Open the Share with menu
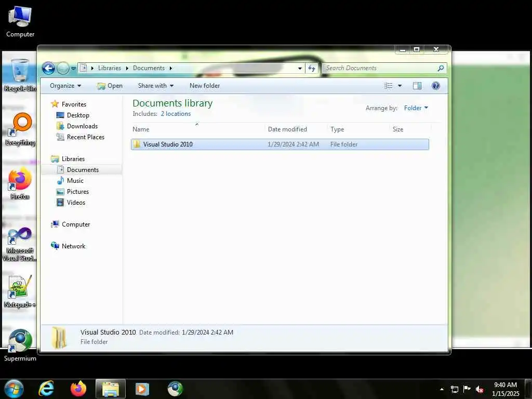Image resolution: width=532 pixels, height=399 pixels. (x=156, y=86)
